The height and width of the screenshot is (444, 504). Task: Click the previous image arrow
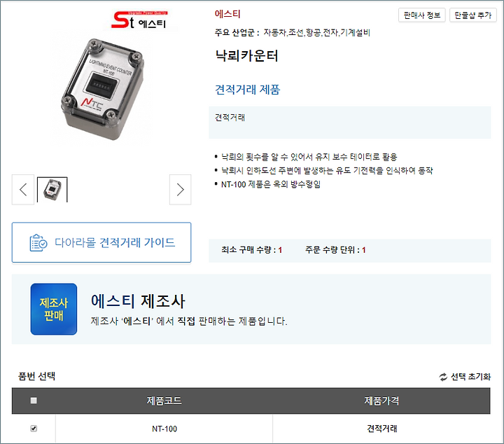[x=23, y=190]
